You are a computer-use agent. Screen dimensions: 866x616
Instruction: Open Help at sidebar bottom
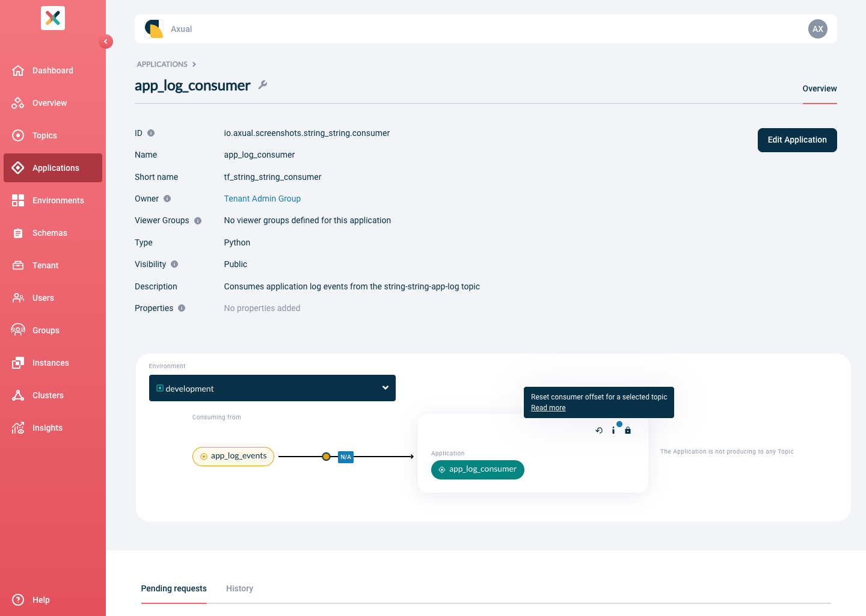click(x=53, y=600)
